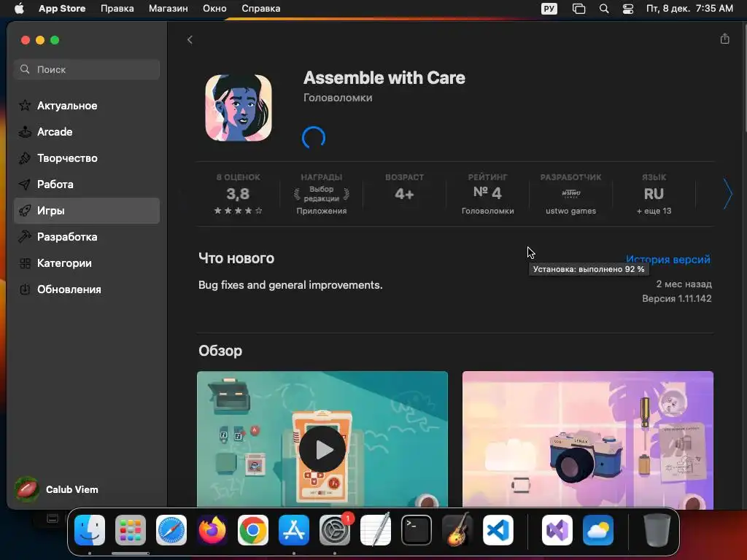Play the preview video

pos(322,449)
